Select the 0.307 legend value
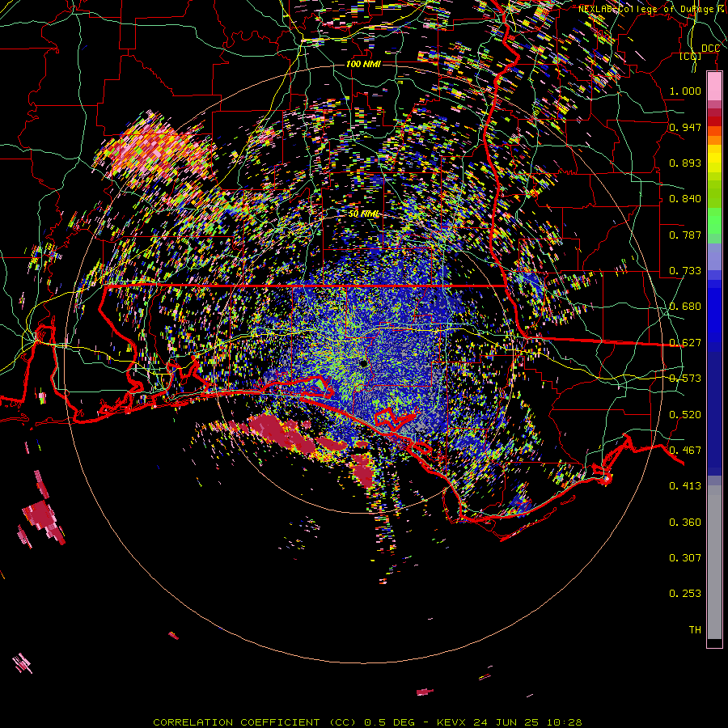The height and width of the screenshot is (728, 728). tap(685, 558)
